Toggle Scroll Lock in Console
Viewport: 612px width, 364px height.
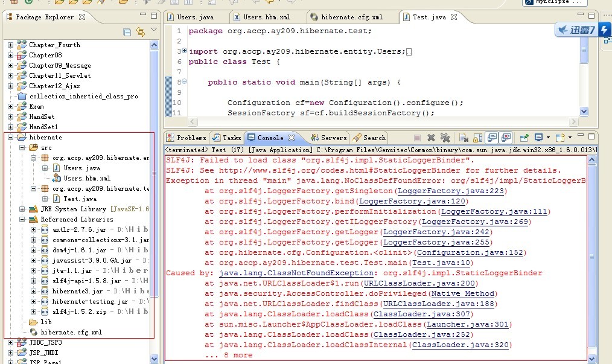click(477, 138)
